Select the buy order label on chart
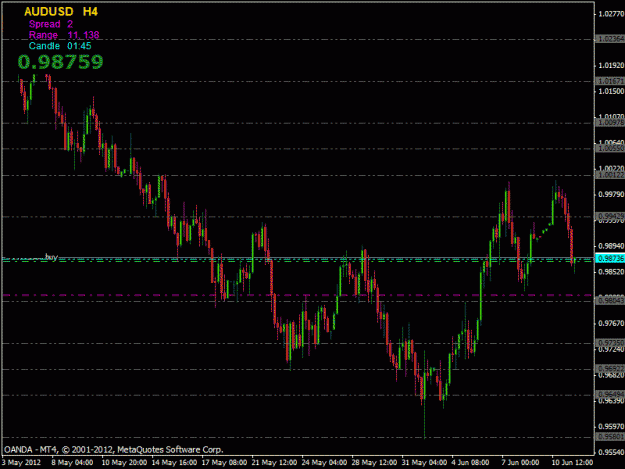Screen dimensions: 625x469 (x=51, y=257)
